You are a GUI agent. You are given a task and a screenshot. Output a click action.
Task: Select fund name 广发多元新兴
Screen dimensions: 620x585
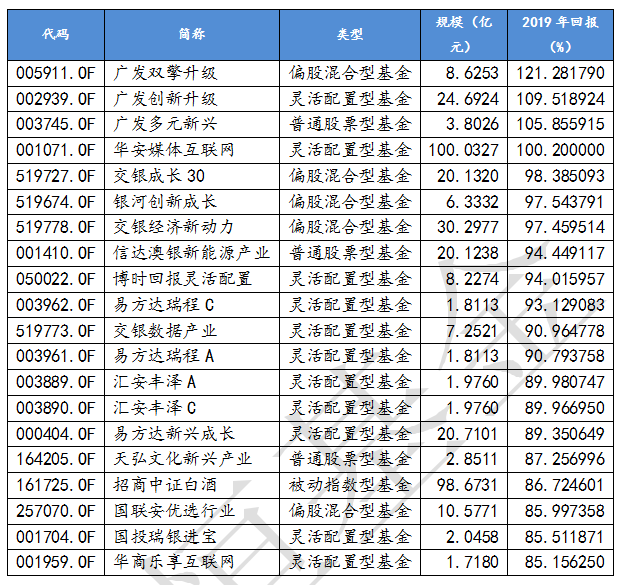[165, 125]
